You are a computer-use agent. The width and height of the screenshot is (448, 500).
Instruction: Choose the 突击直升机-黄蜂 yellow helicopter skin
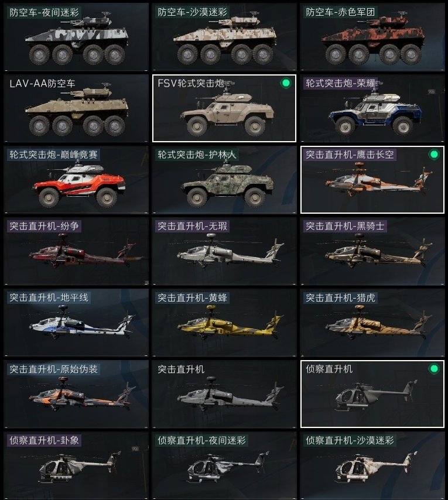tap(224, 323)
